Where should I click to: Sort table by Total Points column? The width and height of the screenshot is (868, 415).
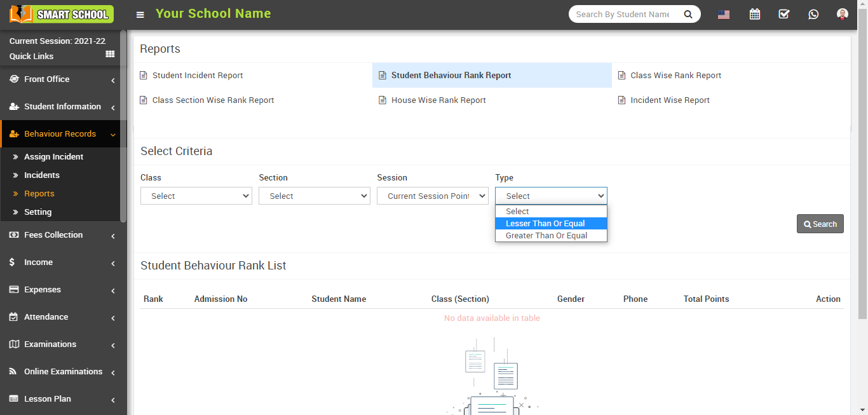[x=706, y=299]
